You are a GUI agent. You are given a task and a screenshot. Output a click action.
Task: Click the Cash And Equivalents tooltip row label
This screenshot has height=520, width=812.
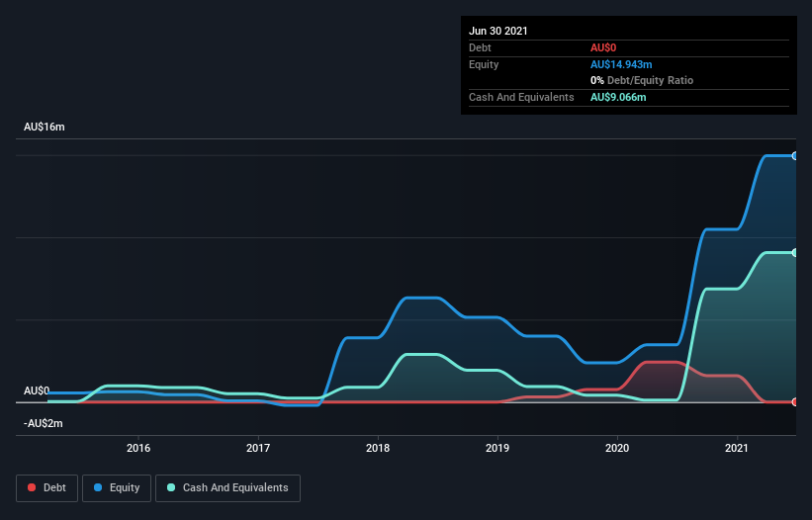click(521, 97)
